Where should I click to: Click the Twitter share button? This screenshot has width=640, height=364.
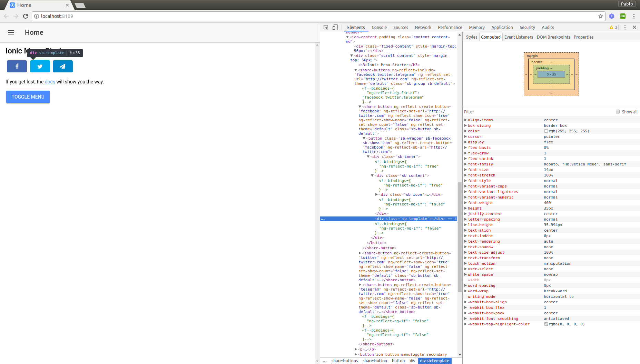(x=40, y=67)
